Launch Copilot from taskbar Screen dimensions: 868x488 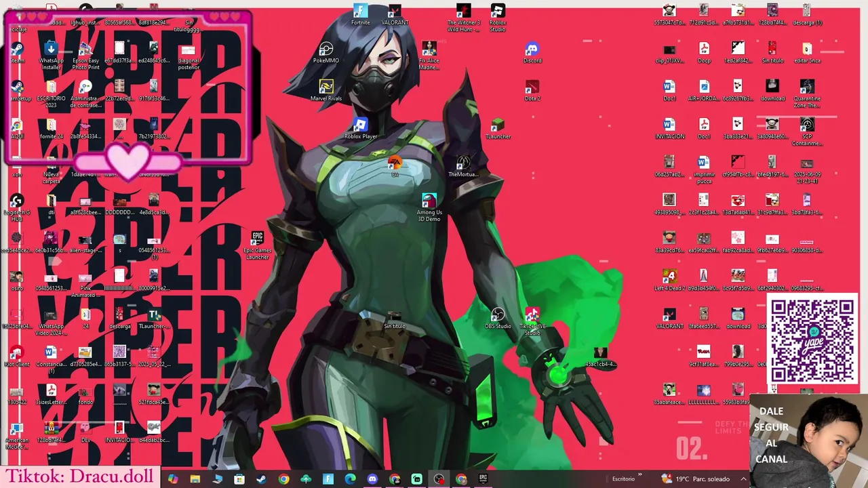(x=172, y=479)
